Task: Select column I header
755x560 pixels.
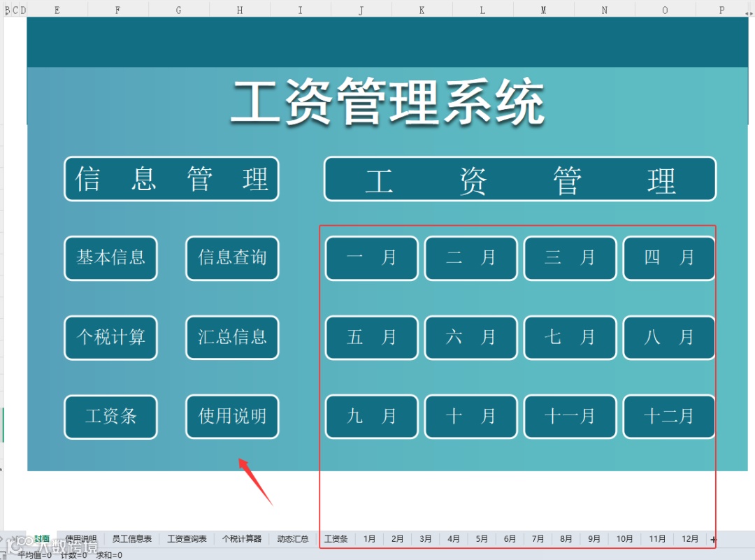Action: pos(301,10)
